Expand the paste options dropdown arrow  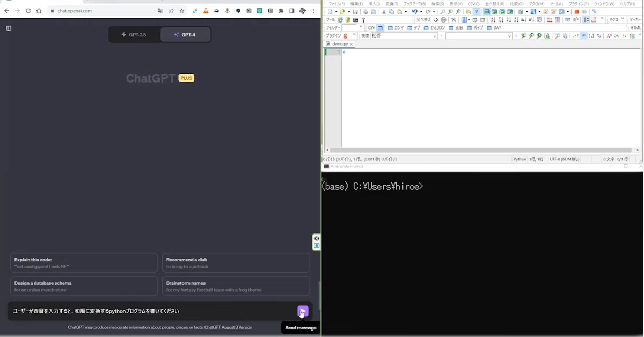pos(406,12)
